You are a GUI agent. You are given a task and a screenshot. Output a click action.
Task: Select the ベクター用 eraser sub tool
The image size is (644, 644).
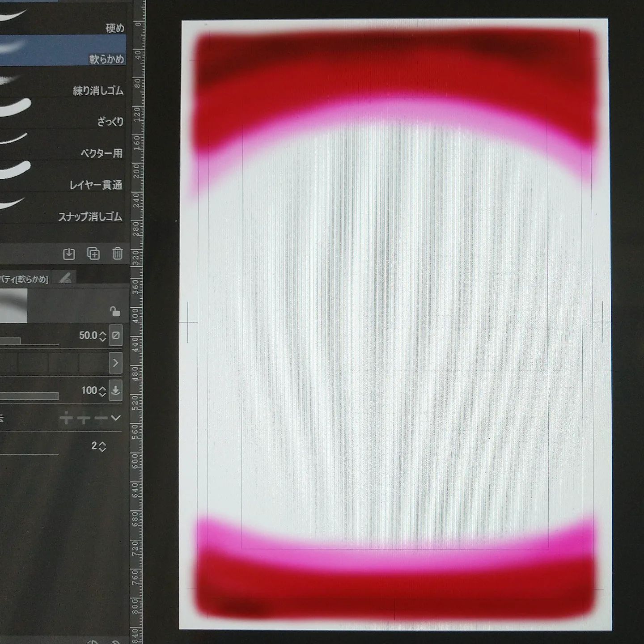(x=63, y=145)
